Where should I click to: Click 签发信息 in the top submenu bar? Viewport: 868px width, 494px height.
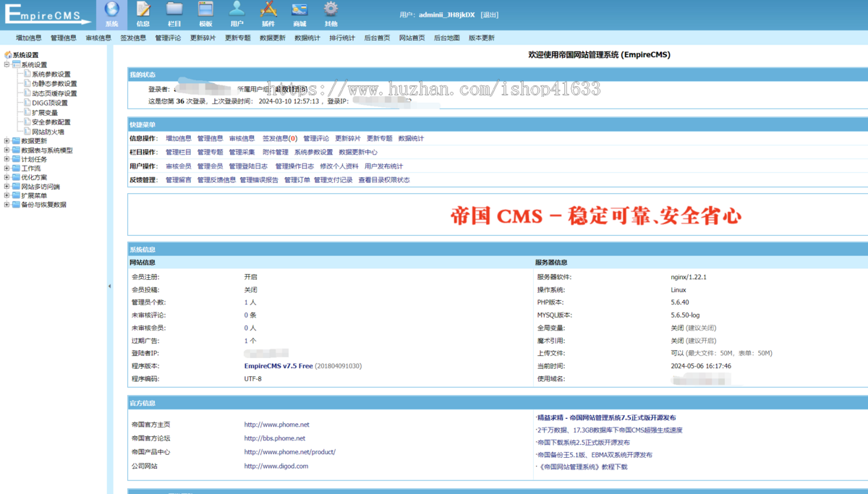(133, 38)
